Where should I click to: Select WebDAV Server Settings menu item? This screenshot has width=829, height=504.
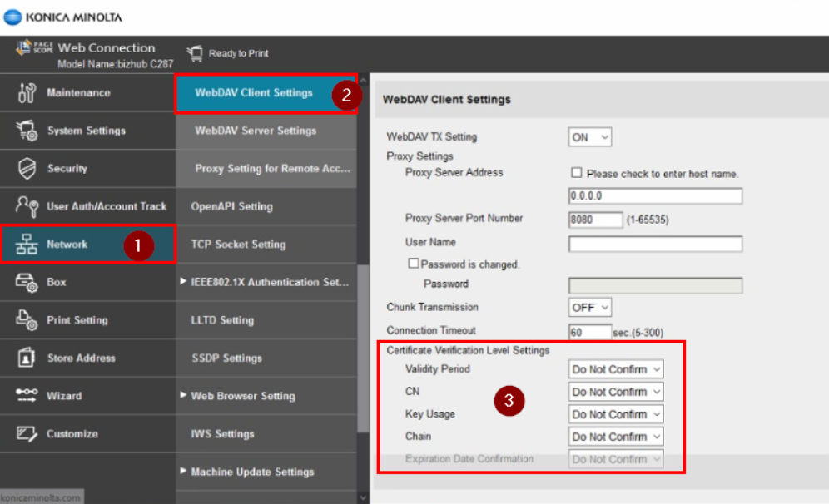coord(256,131)
